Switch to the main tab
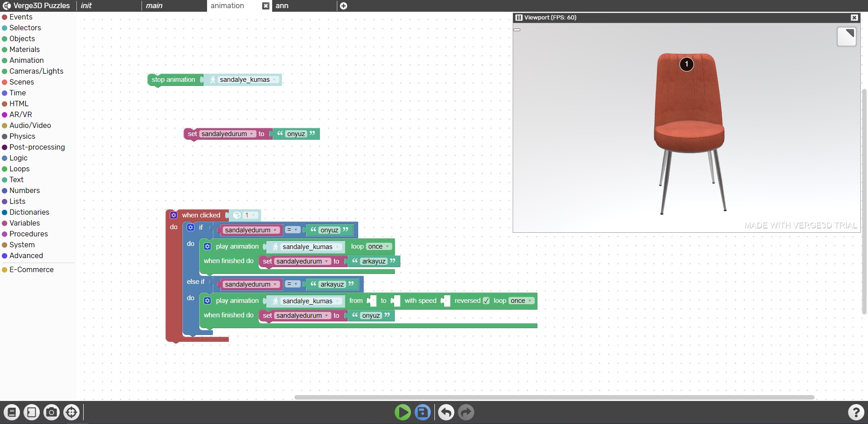Screen dimensions: 868x424 point(174,6)
